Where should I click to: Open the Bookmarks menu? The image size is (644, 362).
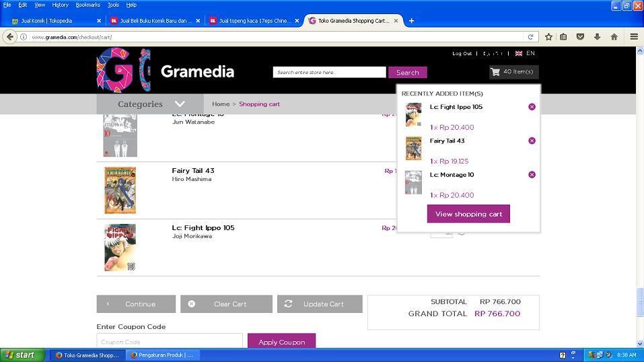(88, 5)
